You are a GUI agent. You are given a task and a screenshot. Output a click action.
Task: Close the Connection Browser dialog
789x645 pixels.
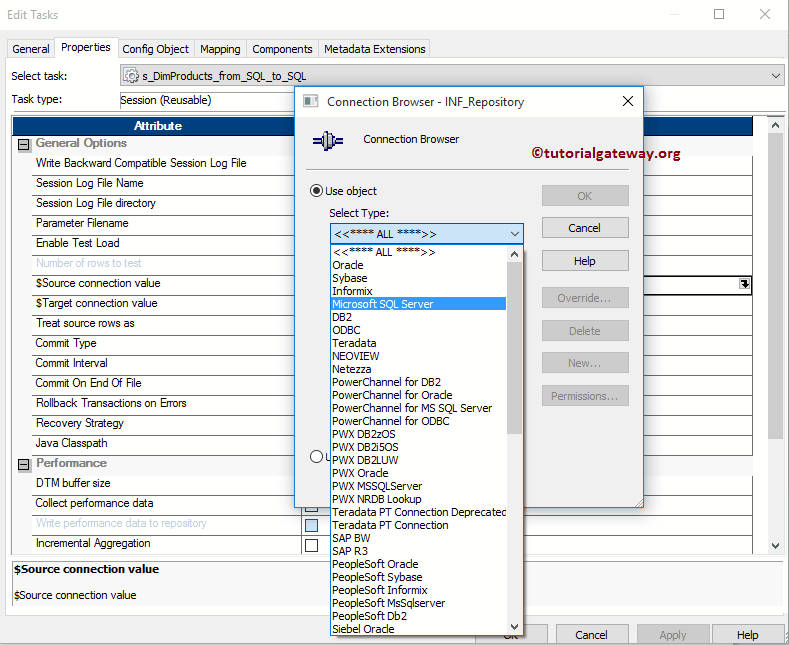tap(627, 102)
